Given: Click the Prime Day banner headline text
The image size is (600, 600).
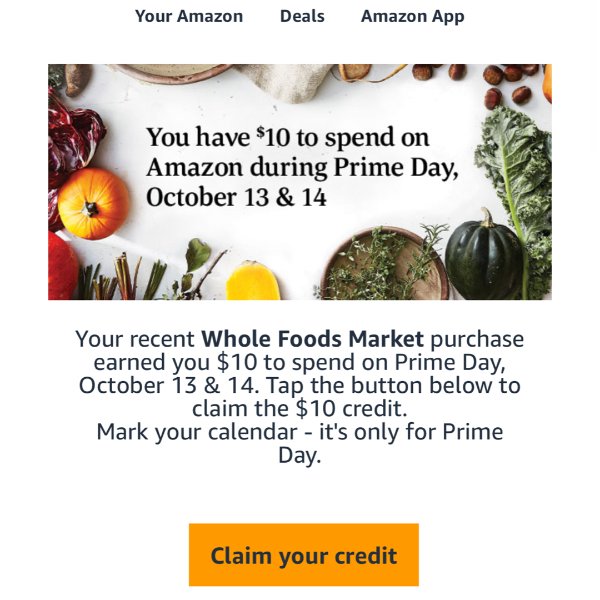Looking at the screenshot, I should click(302, 167).
